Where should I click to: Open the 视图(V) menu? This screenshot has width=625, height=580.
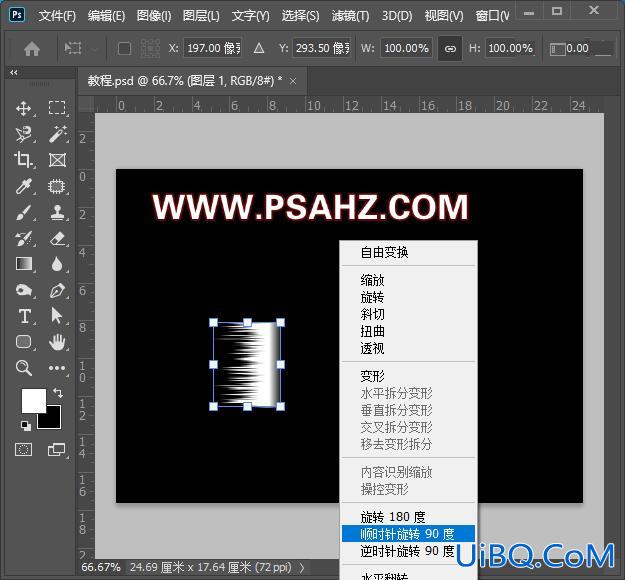pos(444,16)
